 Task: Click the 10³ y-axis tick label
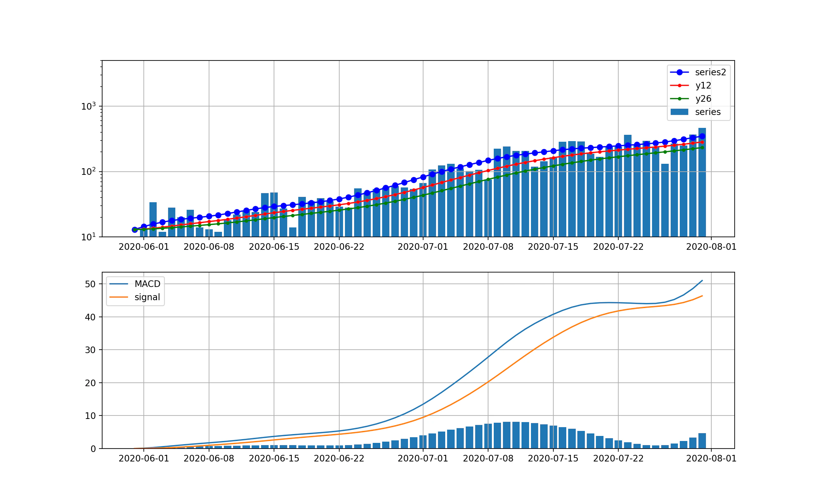88,106
